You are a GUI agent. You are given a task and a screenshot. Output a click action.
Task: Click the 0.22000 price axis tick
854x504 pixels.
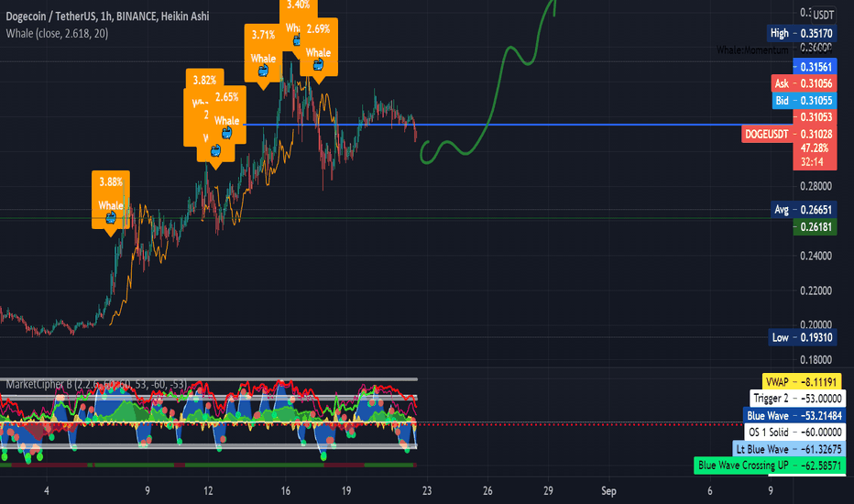pos(816,291)
